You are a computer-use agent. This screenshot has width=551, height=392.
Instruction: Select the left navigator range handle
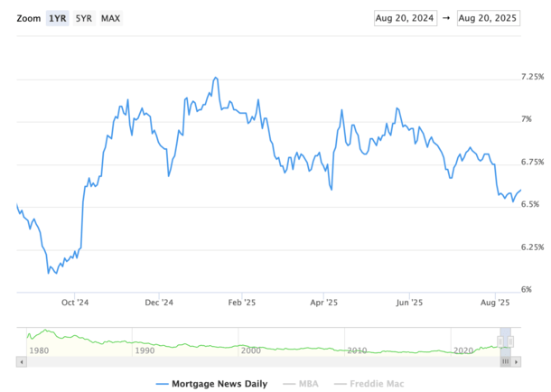coord(500,341)
